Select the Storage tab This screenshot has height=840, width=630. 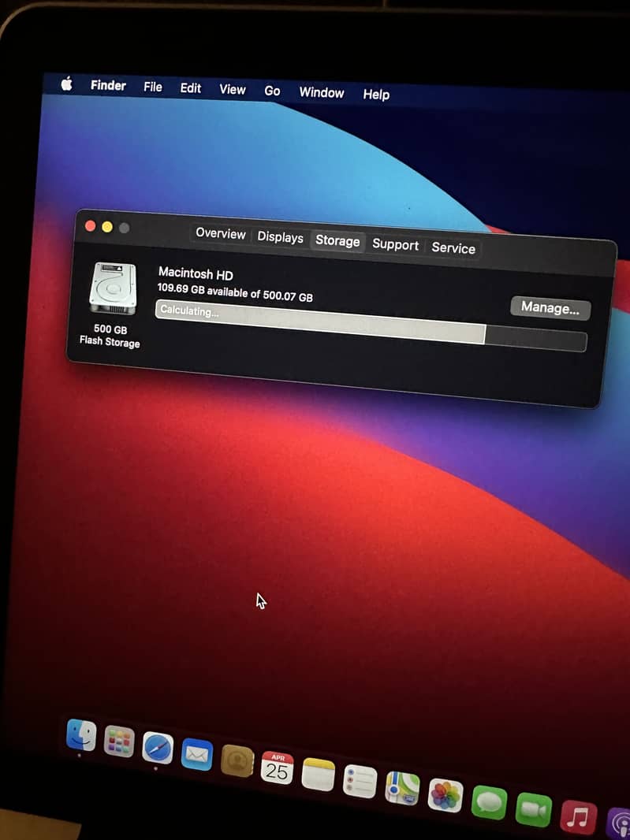(x=337, y=240)
